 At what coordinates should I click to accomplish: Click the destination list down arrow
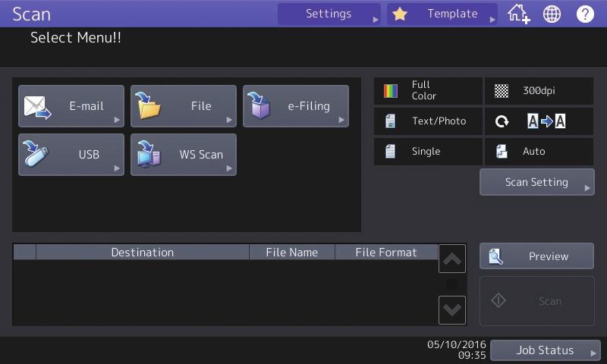(x=452, y=310)
